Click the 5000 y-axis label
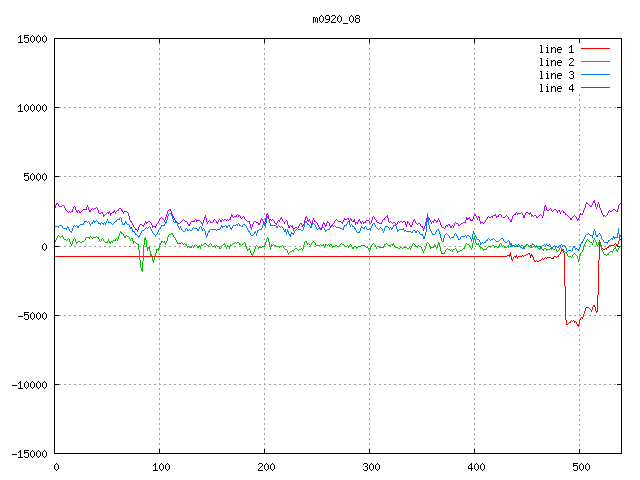Image resolution: width=640 pixels, height=480 pixels. (36, 177)
